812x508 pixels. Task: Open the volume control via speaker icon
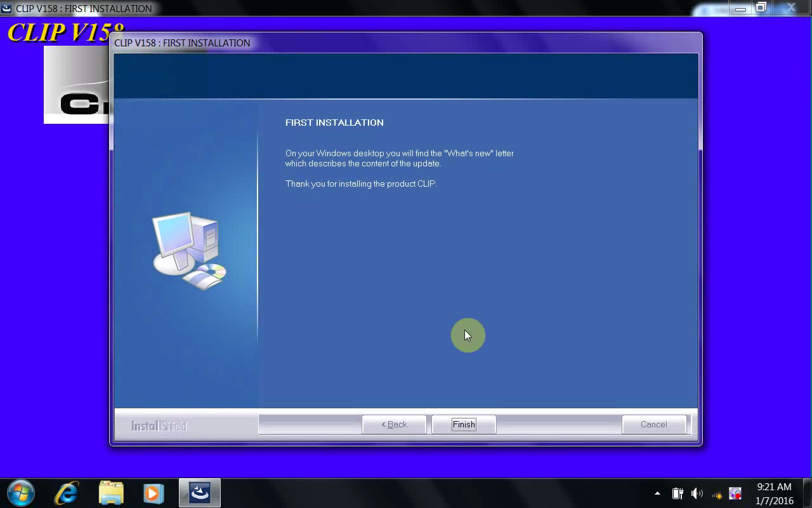click(x=697, y=493)
